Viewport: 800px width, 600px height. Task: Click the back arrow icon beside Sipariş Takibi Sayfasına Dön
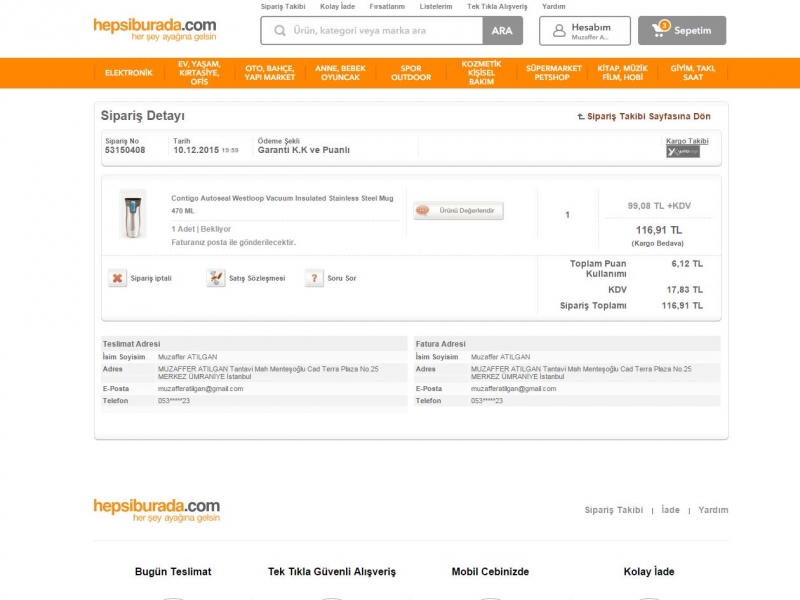(581, 116)
